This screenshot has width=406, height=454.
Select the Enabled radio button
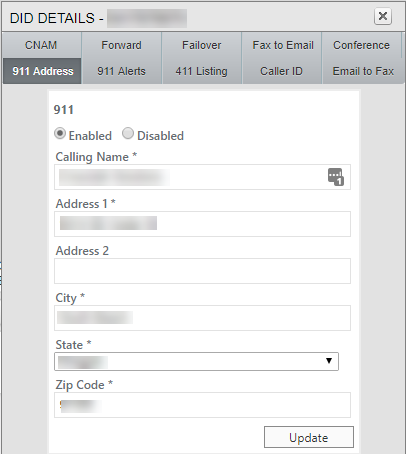click(60, 134)
